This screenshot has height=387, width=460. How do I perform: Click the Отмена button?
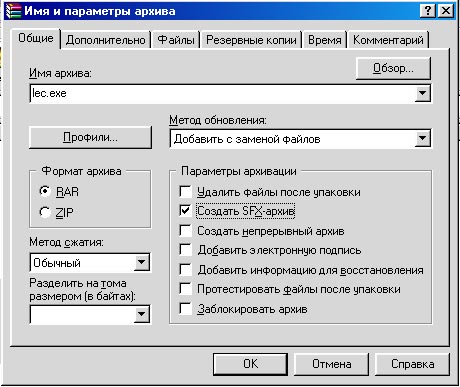332,364
